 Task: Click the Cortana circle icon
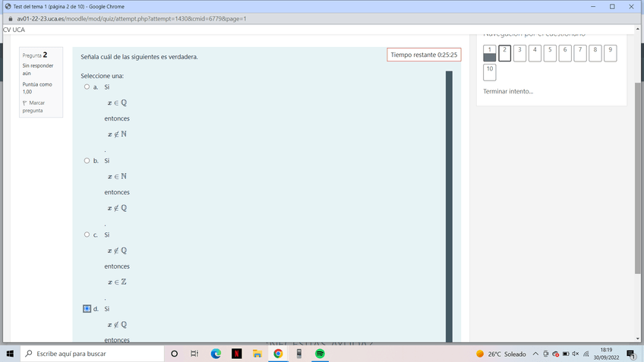[x=174, y=354]
